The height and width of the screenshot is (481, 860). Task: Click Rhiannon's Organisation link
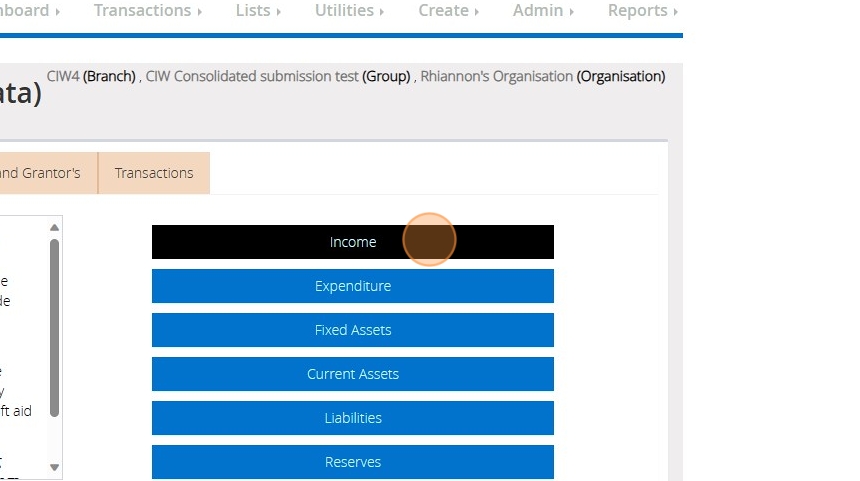click(496, 76)
